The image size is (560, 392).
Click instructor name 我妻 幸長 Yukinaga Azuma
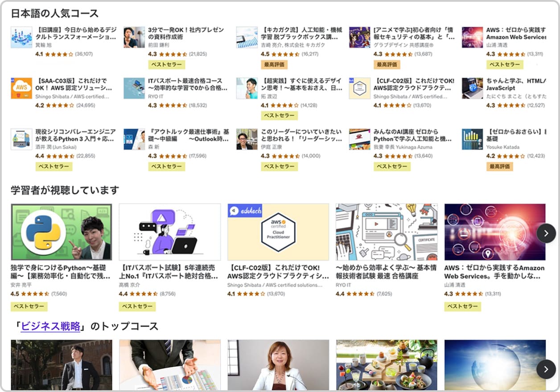click(403, 147)
